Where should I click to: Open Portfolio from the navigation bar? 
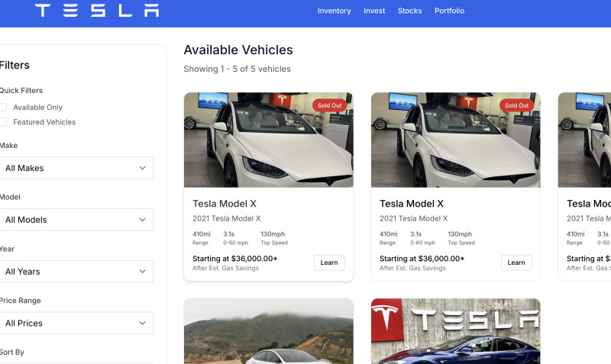pyautogui.click(x=449, y=11)
